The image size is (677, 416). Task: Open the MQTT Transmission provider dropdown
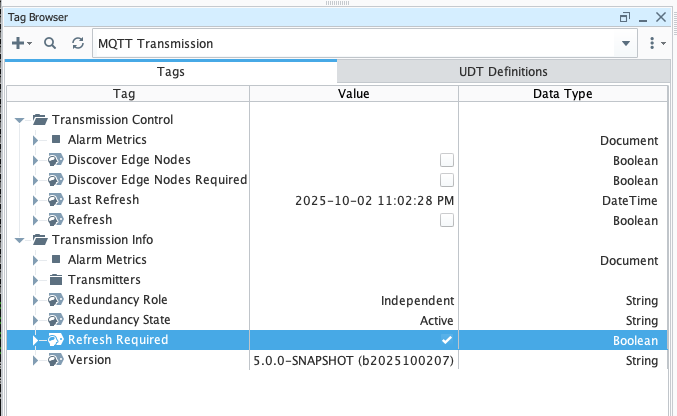626,44
